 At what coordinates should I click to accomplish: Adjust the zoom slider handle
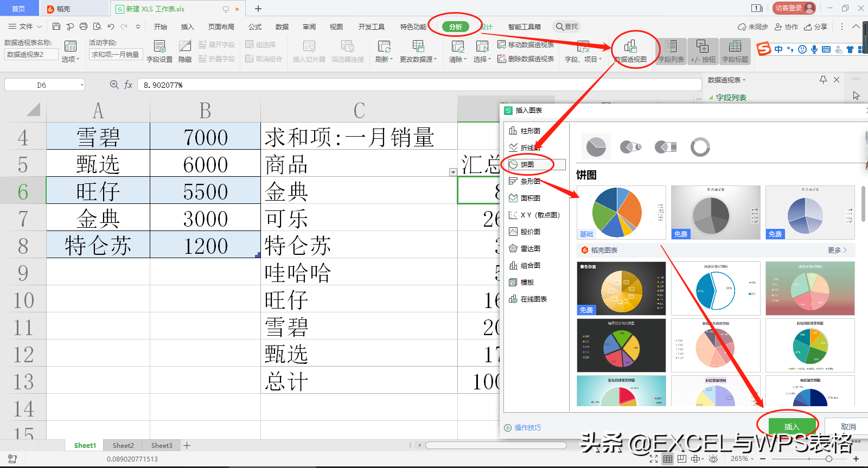coord(829,459)
